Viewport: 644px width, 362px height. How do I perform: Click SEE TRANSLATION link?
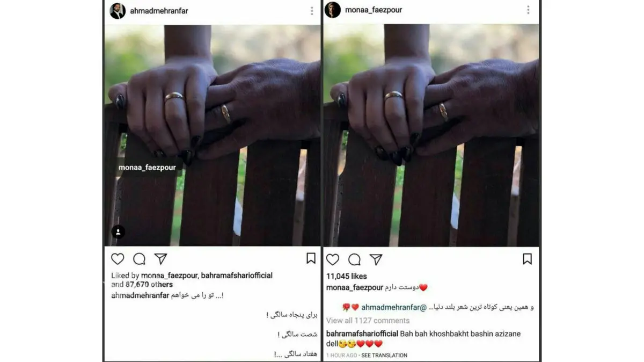[x=384, y=356]
